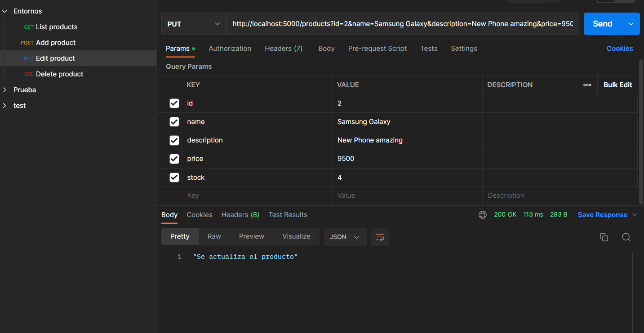This screenshot has width=644, height=333.
Task: Uncheck the stock parameter checkbox
Action: tap(174, 178)
